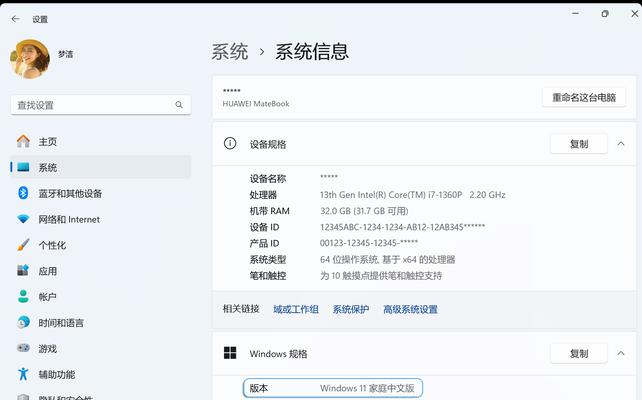Focus the 查找设置 search box
The width and height of the screenshot is (642, 400).
click(x=101, y=105)
